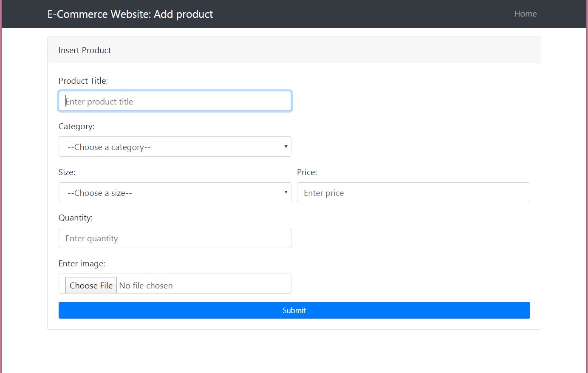Screen dimensions: 588x373
Task: Click the 'Quantity:' label
Action: click(x=76, y=218)
